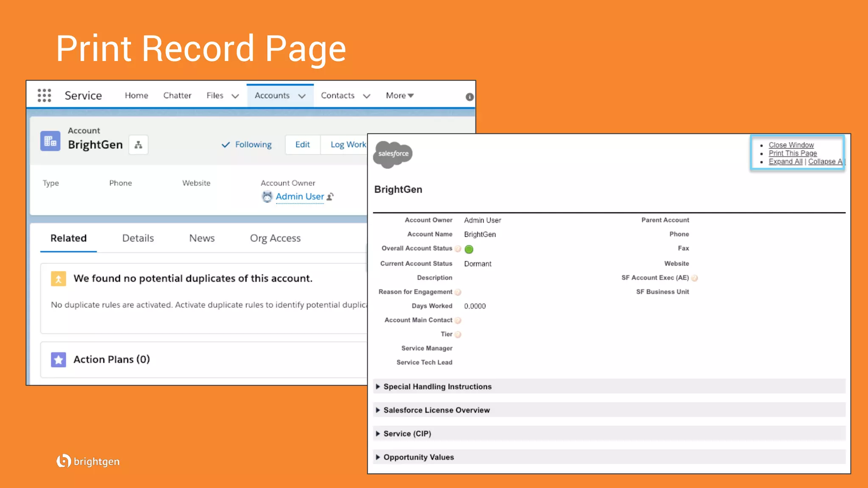Click the change owner icon next to Admin User
Screen dimensions: 868x488
[330, 197]
